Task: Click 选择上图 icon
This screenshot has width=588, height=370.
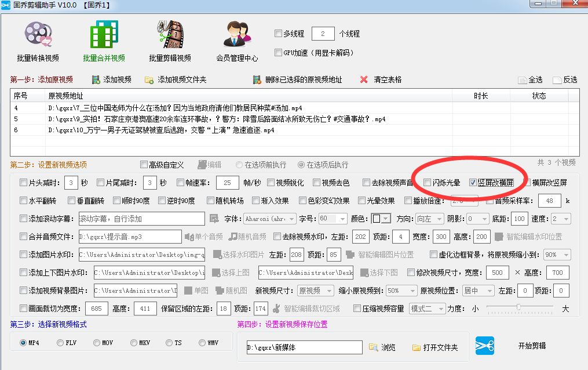Action: pos(216,273)
